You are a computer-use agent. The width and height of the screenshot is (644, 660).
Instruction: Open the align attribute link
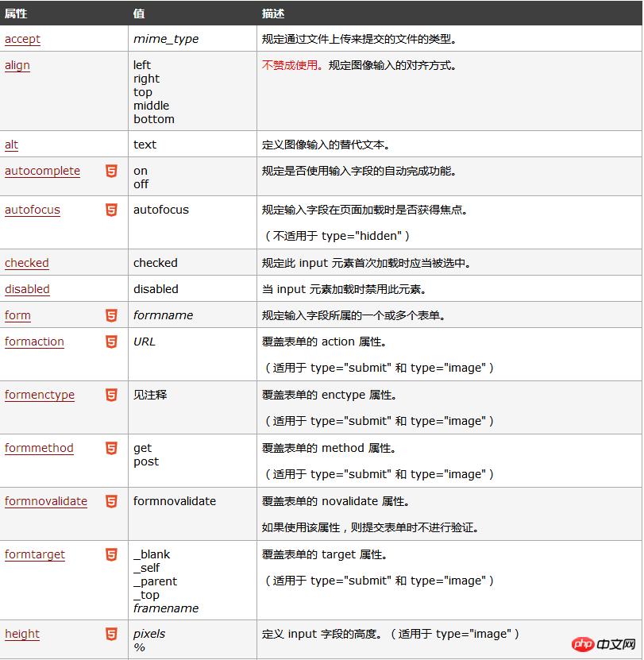(x=17, y=65)
